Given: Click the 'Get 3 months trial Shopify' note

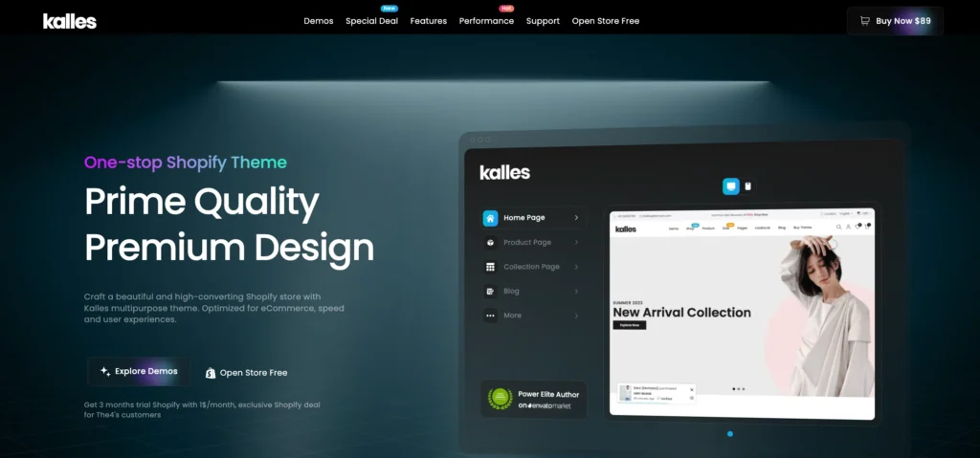Looking at the screenshot, I should tap(202, 409).
